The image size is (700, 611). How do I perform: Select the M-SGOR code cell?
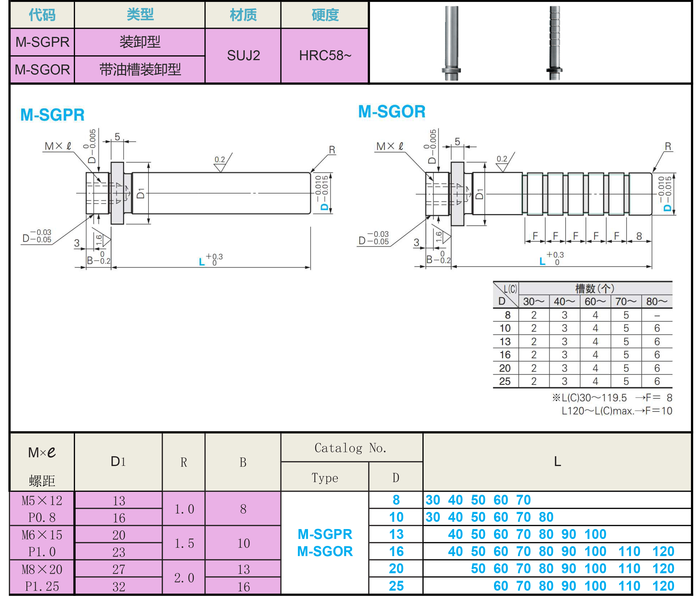click(42, 69)
